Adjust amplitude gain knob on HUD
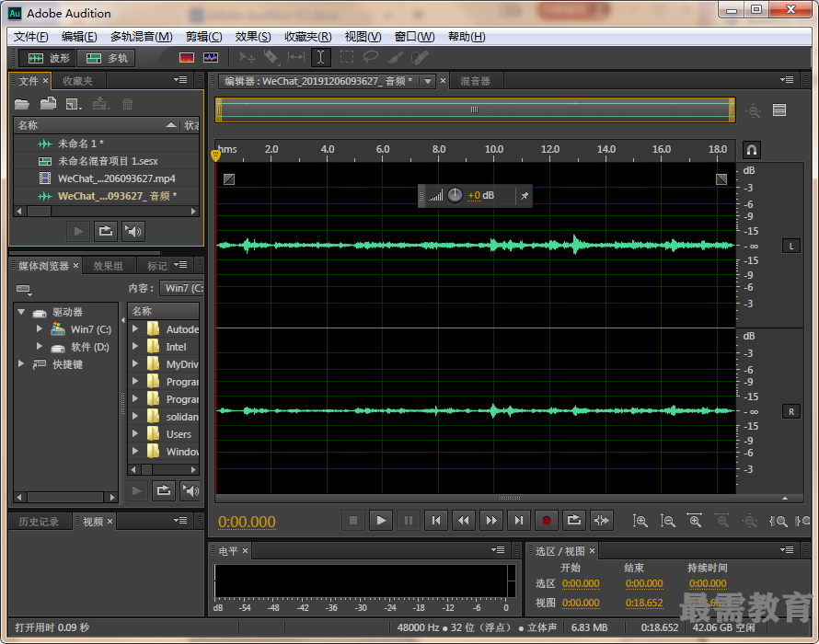 (x=455, y=195)
